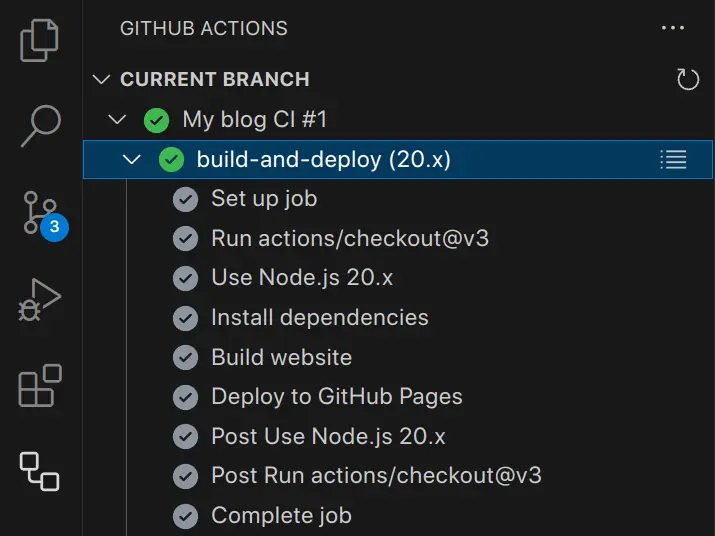Viewport: 715px width, 536px height.
Task: Click the GITHUB ACTIONS panel title
Action: (204, 28)
